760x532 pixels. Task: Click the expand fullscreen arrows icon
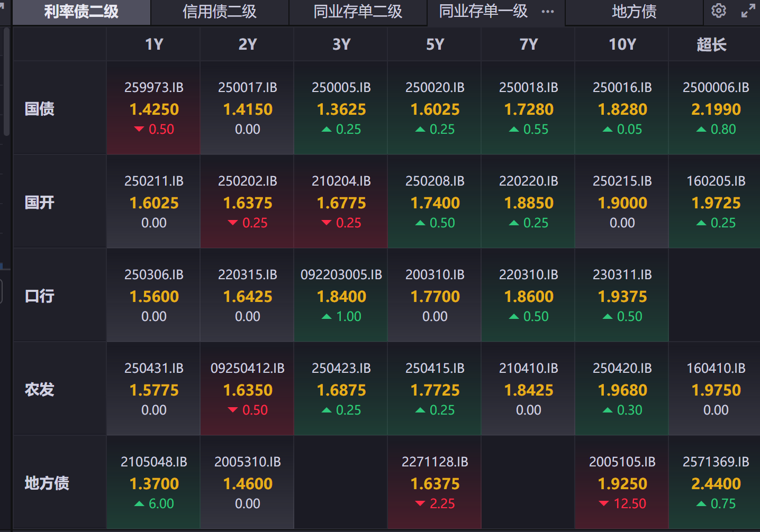click(x=748, y=11)
